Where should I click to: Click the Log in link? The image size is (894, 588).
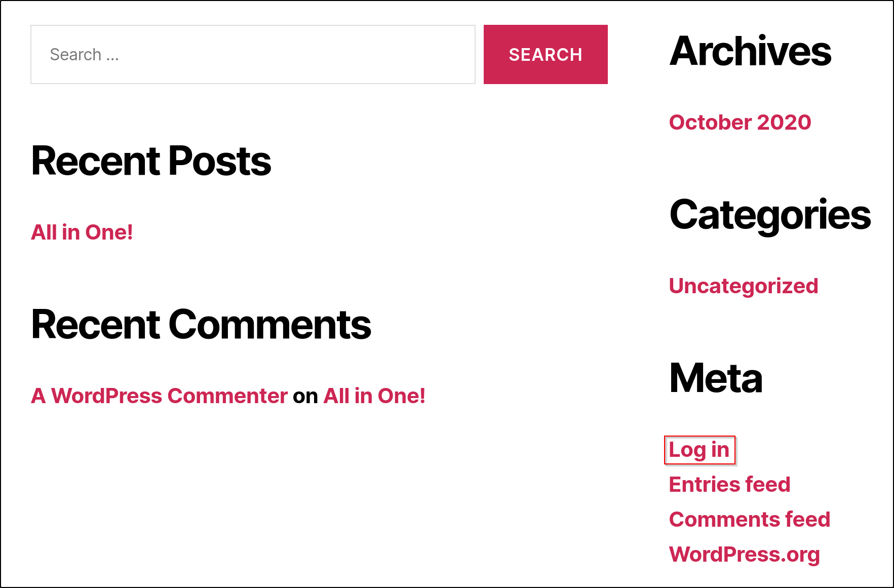tap(699, 450)
